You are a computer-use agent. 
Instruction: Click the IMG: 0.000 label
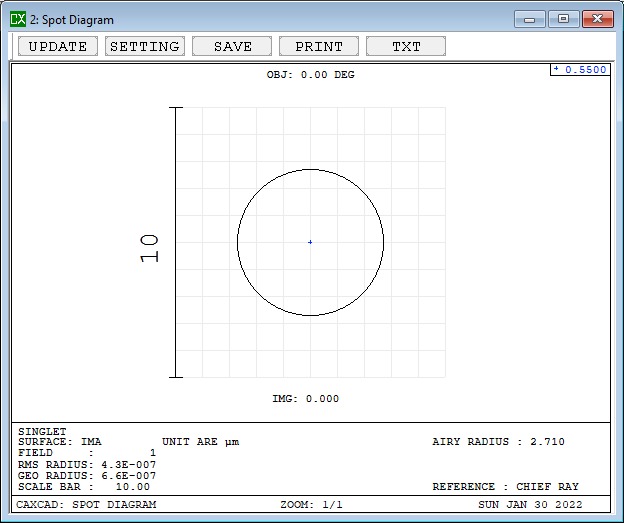point(306,399)
